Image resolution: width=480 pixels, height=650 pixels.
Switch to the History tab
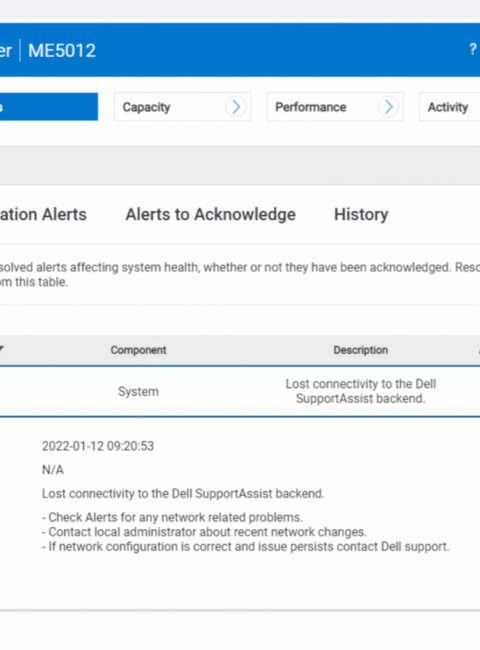(361, 215)
